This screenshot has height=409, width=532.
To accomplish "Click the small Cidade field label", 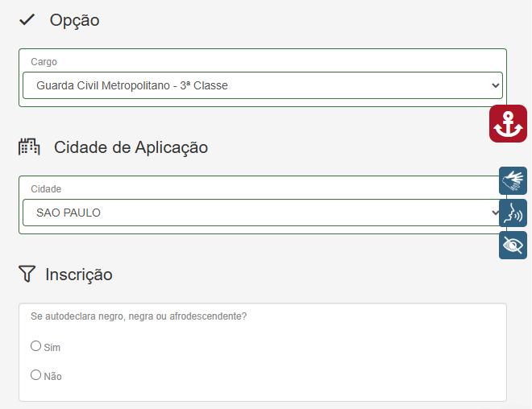I will (x=46, y=189).
